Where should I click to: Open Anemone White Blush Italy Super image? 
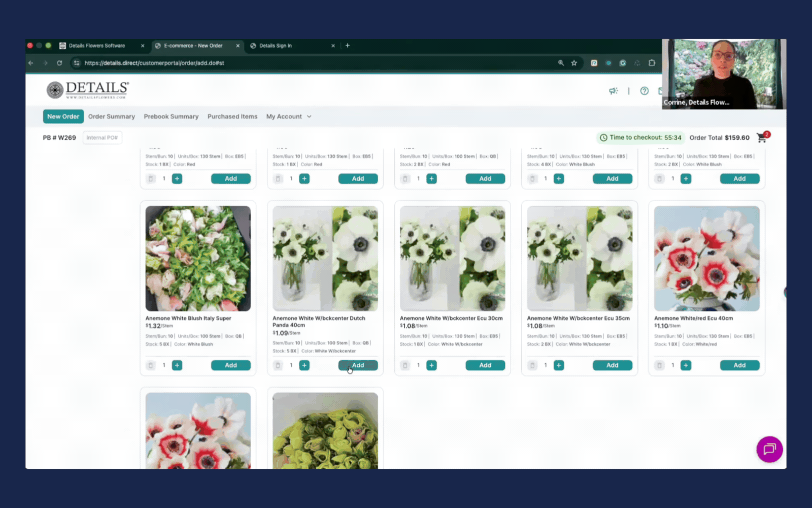(198, 258)
